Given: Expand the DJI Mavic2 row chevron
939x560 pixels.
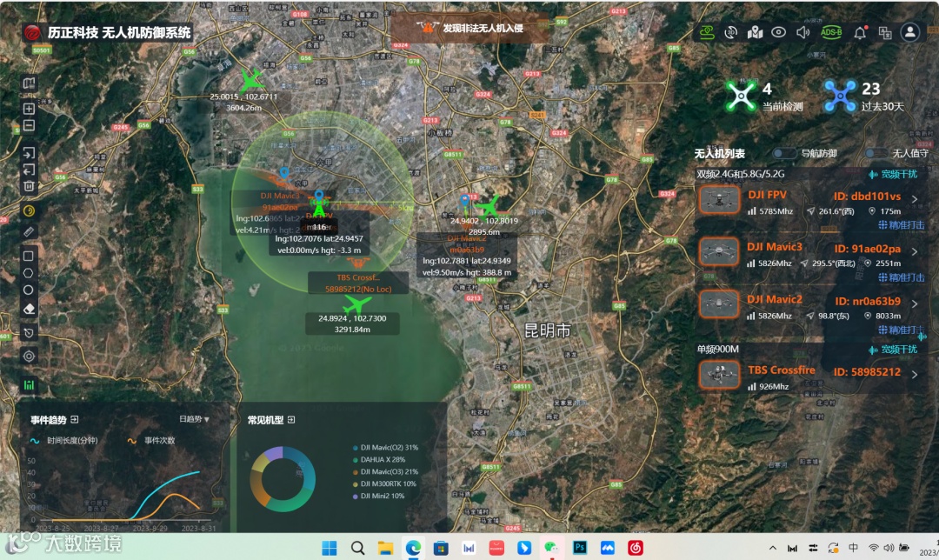Looking at the screenshot, I should (x=915, y=303).
